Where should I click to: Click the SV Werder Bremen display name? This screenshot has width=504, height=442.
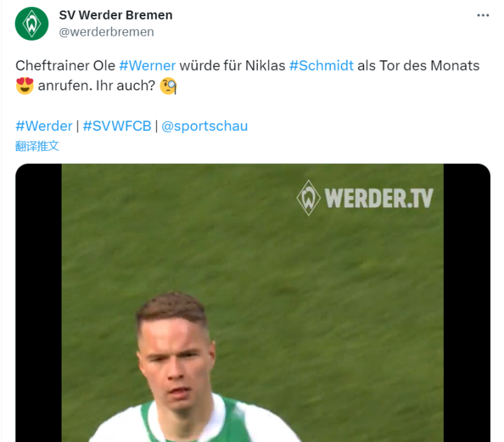coord(115,15)
